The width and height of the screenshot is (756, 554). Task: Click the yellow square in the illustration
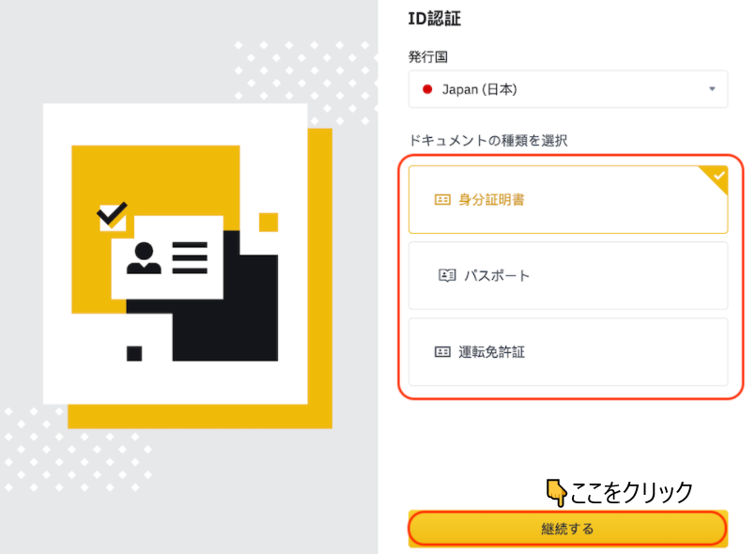click(x=268, y=223)
